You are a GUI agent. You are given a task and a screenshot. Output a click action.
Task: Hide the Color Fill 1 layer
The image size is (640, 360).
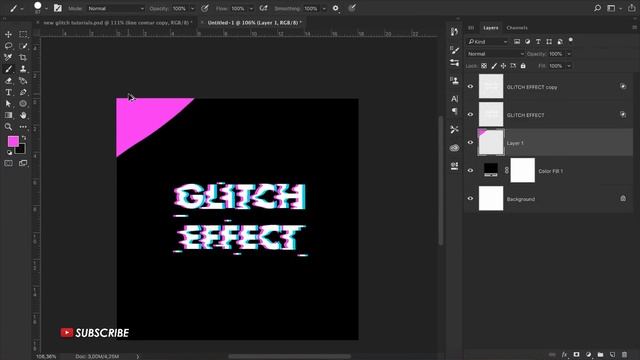pyautogui.click(x=470, y=171)
